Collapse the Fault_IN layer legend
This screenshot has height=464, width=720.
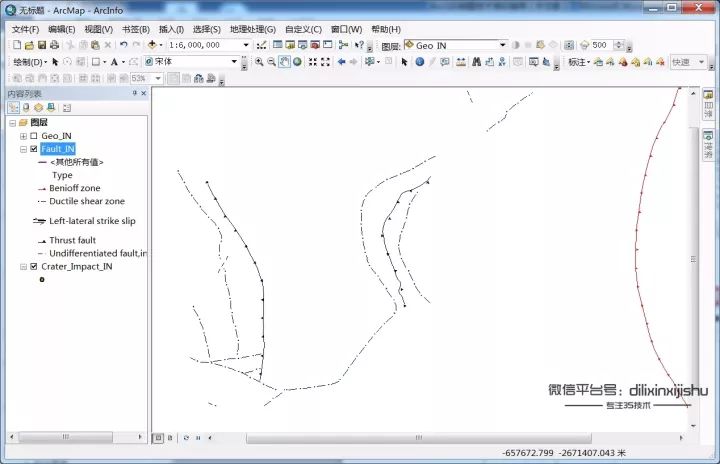pyautogui.click(x=23, y=149)
